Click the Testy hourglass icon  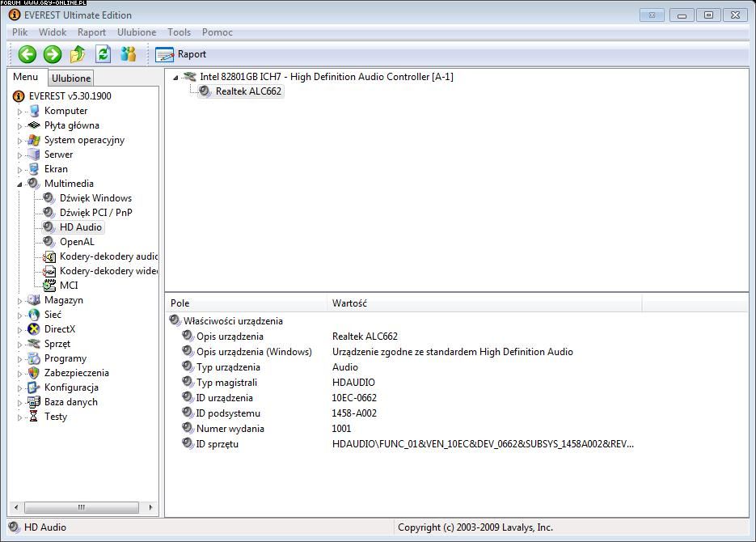(33, 416)
